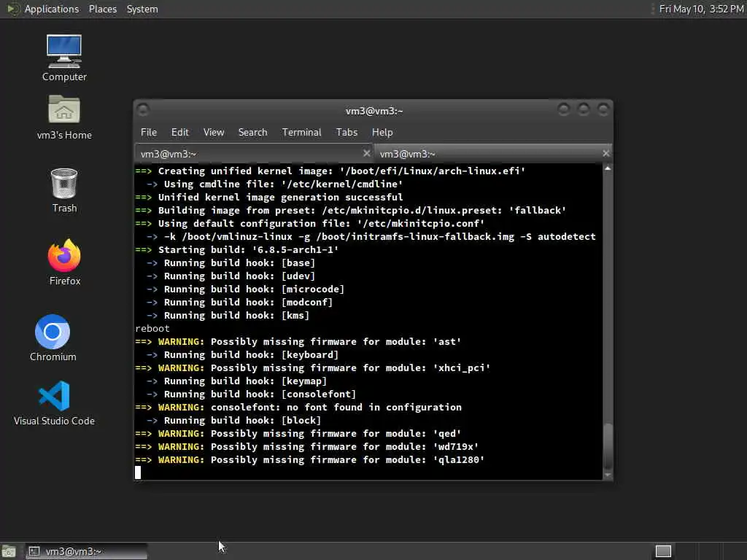
Task: Click the 'Unified kernel image generation successful' line
Action: coord(269,197)
